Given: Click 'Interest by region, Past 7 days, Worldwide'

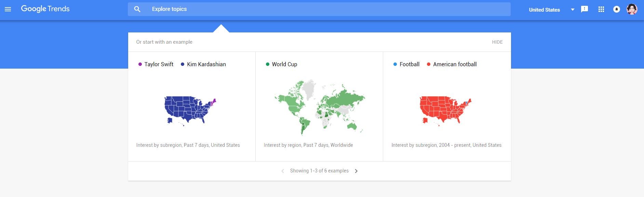Looking at the screenshot, I should click(x=308, y=145).
